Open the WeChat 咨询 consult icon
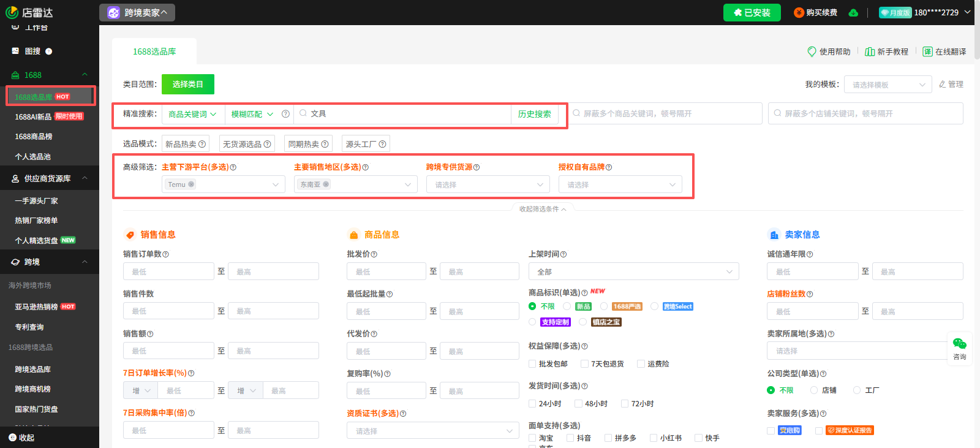Viewport: 980px width, 448px height. (x=959, y=344)
